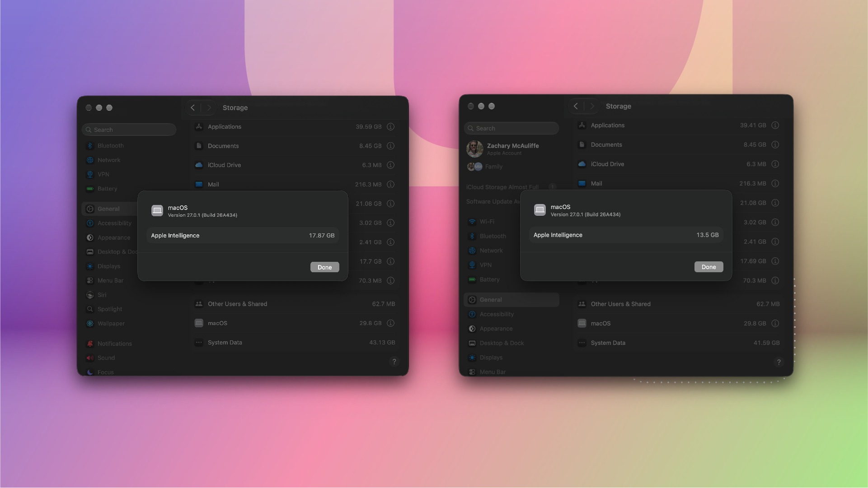
Task: Open Spotlight in left window sidebar
Action: tap(129, 309)
